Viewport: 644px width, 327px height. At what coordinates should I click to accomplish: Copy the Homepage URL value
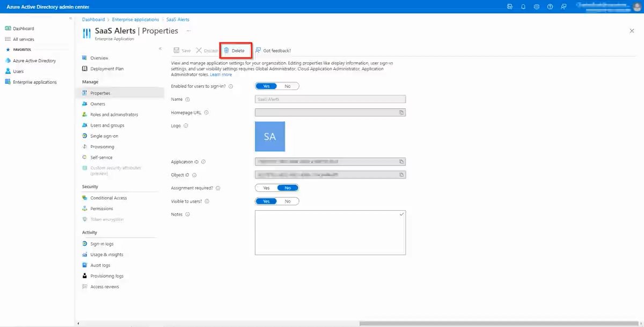coord(401,113)
